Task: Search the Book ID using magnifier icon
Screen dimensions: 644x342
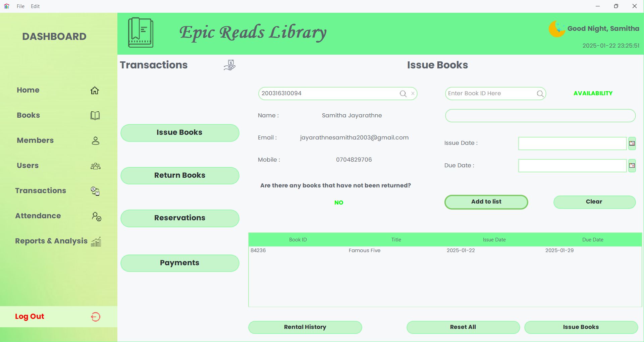Action: pos(540,94)
